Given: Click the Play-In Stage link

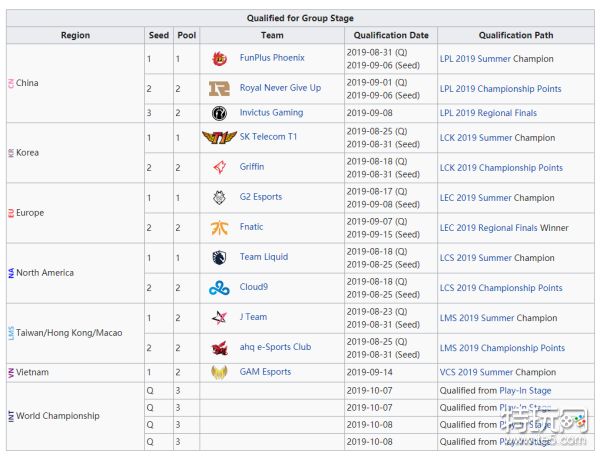Looking at the screenshot, I should point(524,391).
